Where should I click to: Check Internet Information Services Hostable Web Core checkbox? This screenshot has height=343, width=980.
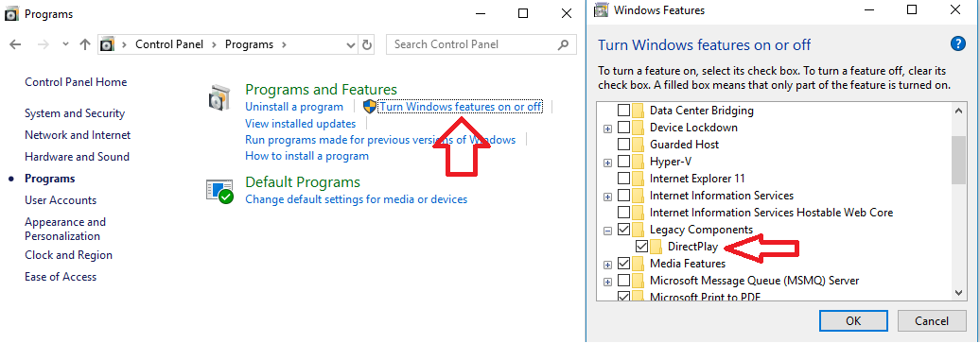click(623, 213)
